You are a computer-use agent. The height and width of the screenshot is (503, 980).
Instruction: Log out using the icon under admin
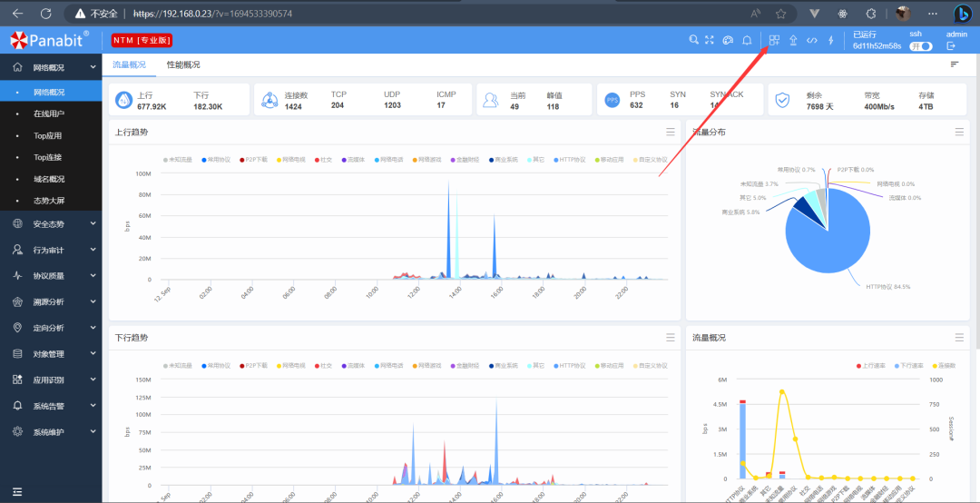[951, 45]
